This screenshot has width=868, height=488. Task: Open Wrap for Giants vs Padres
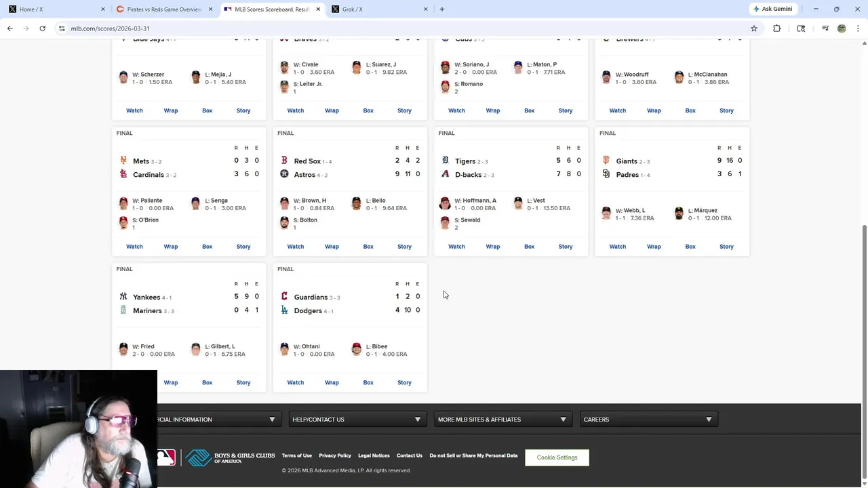[654, 247]
